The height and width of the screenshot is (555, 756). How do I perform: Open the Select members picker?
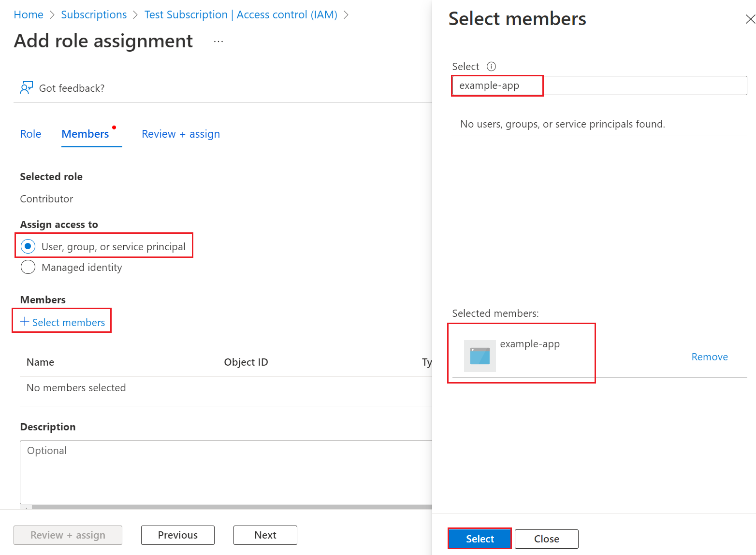[62, 322]
